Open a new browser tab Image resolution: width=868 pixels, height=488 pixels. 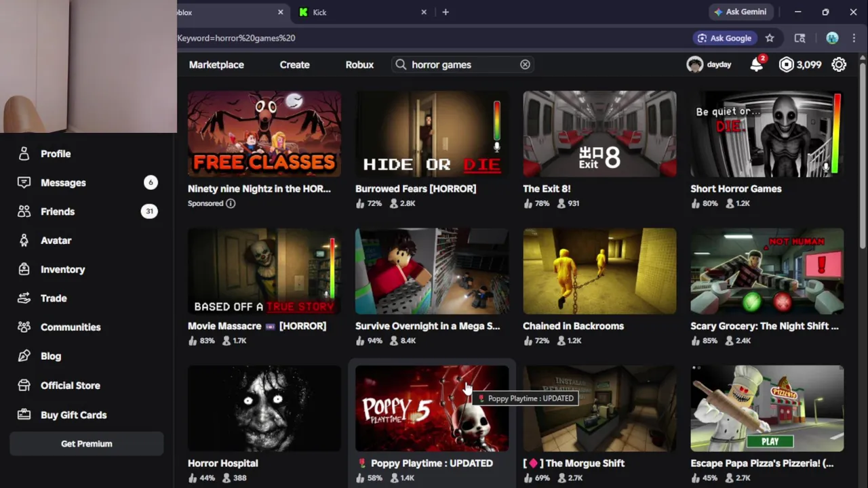(x=446, y=12)
